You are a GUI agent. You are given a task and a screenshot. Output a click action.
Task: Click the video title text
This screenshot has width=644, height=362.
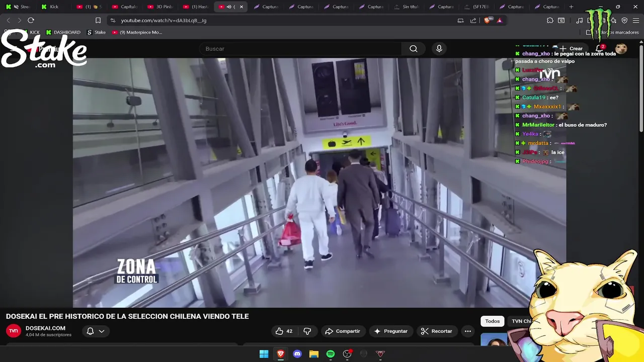coord(127,316)
